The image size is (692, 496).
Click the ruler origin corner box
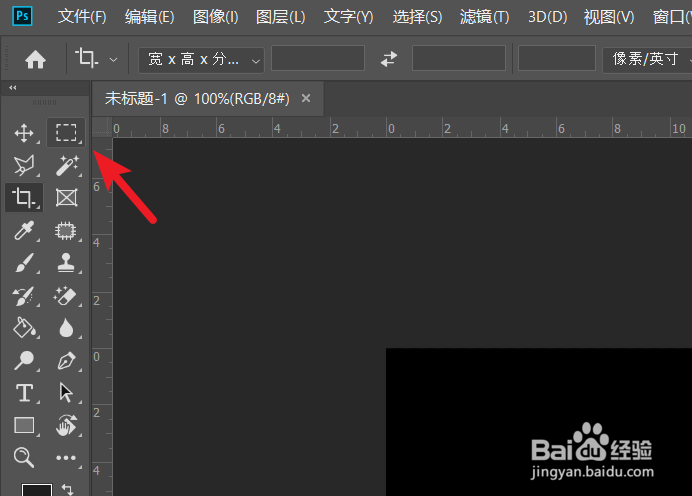click(102, 128)
